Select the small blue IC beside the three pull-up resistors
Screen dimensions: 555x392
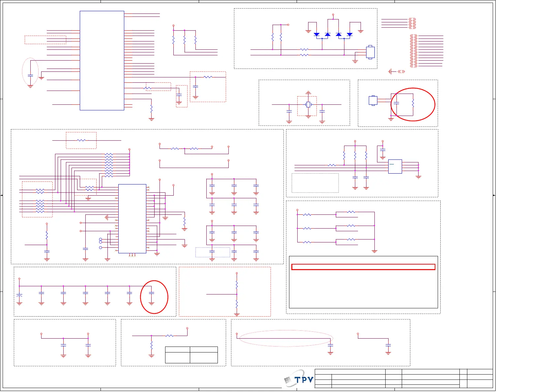point(395,166)
